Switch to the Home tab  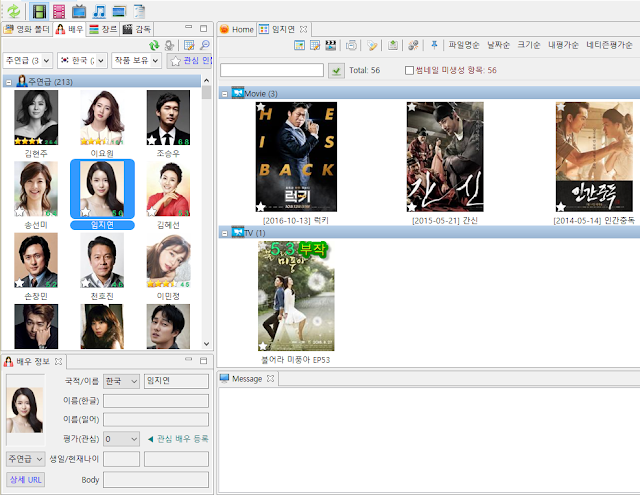pos(237,29)
